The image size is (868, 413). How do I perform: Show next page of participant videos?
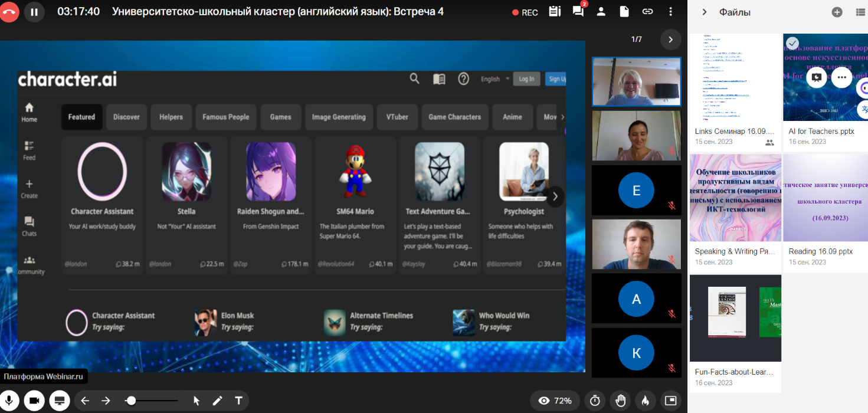coord(670,40)
